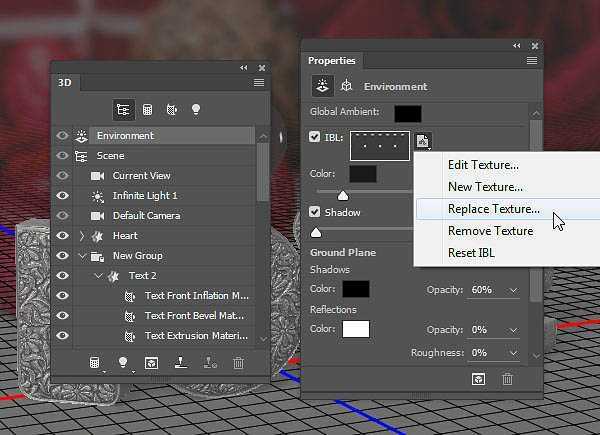Choose Replace Texture from the context menu
Image resolution: width=600 pixels, height=435 pixels.
pyautogui.click(x=493, y=209)
